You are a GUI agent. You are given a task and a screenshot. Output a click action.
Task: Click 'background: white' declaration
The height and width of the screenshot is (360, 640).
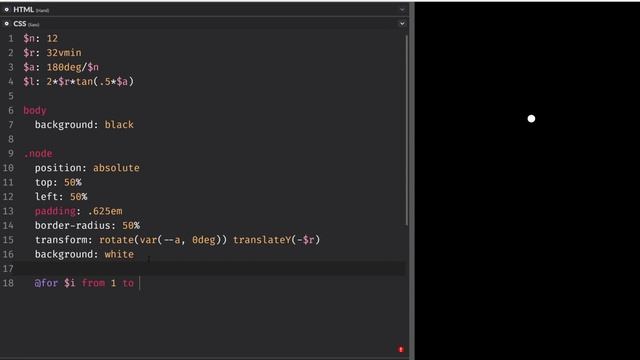(84, 254)
